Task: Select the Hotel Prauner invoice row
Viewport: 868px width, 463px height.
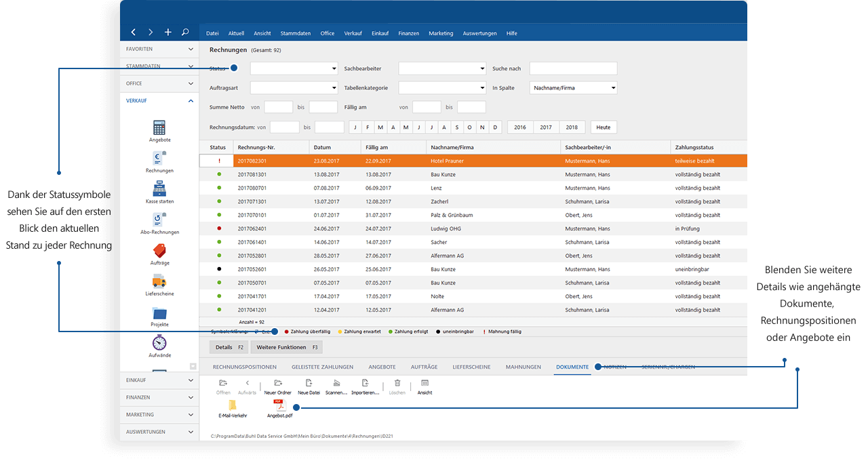Action: [473, 161]
